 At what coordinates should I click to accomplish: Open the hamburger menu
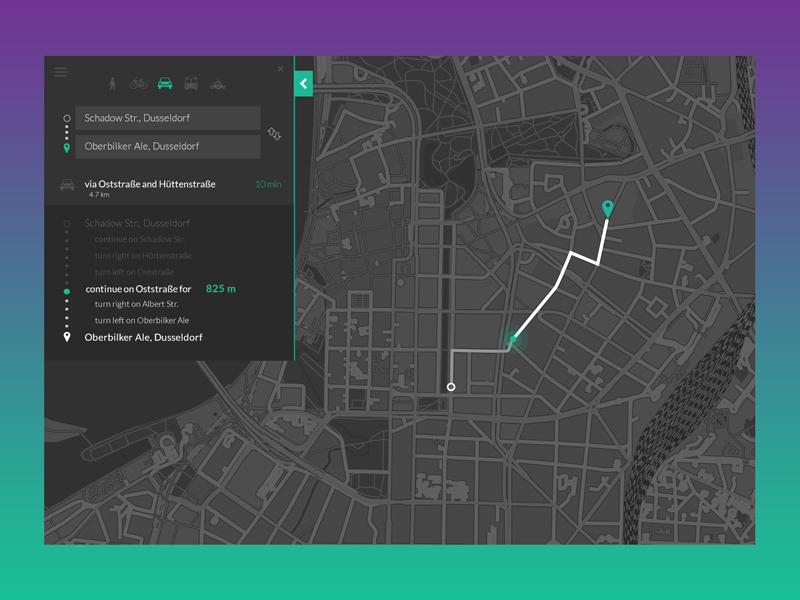tap(61, 71)
